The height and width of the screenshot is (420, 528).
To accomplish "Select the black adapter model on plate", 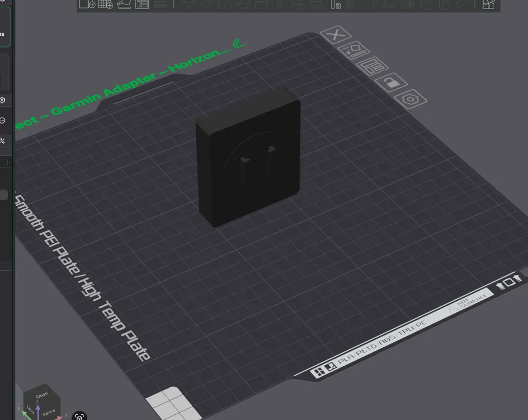I will pyautogui.click(x=248, y=158).
